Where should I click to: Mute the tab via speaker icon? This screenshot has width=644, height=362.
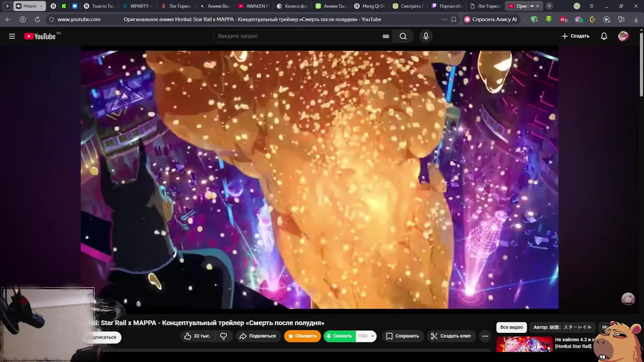coord(532,6)
